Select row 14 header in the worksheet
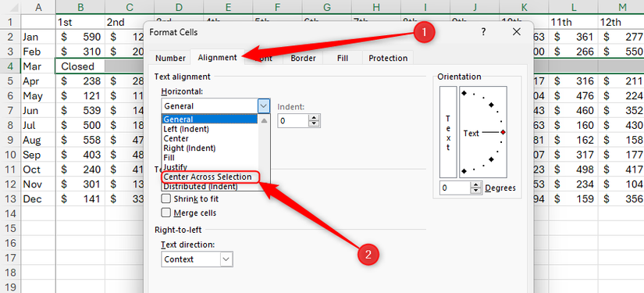The image size is (644, 293). [10, 213]
